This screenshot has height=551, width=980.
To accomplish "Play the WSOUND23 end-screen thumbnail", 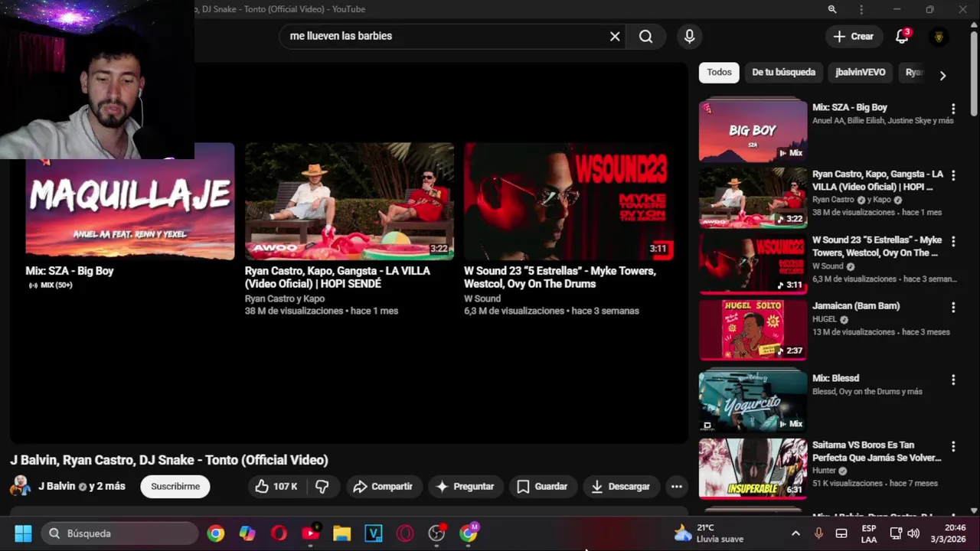I will 569,201.
